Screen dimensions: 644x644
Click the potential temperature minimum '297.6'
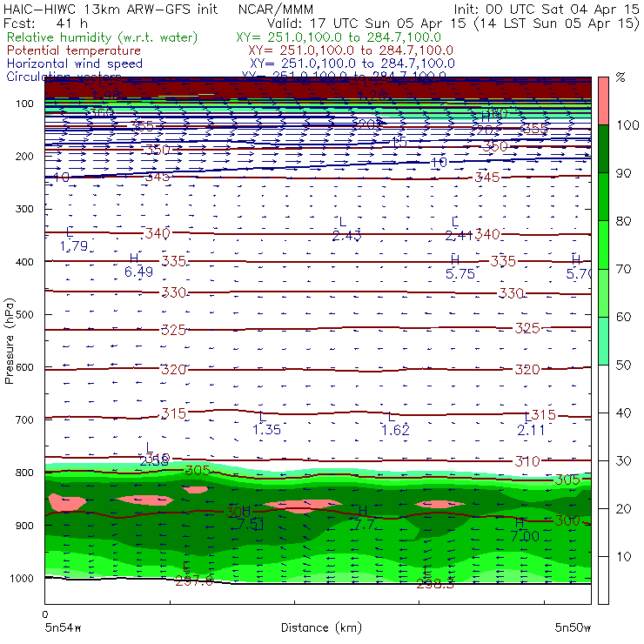coord(194,580)
